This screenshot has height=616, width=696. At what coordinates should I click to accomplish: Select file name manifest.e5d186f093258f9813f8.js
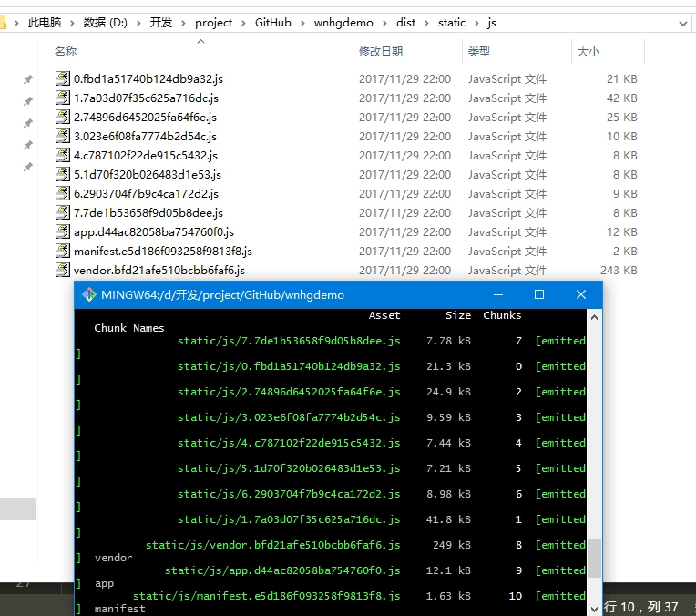[163, 251]
